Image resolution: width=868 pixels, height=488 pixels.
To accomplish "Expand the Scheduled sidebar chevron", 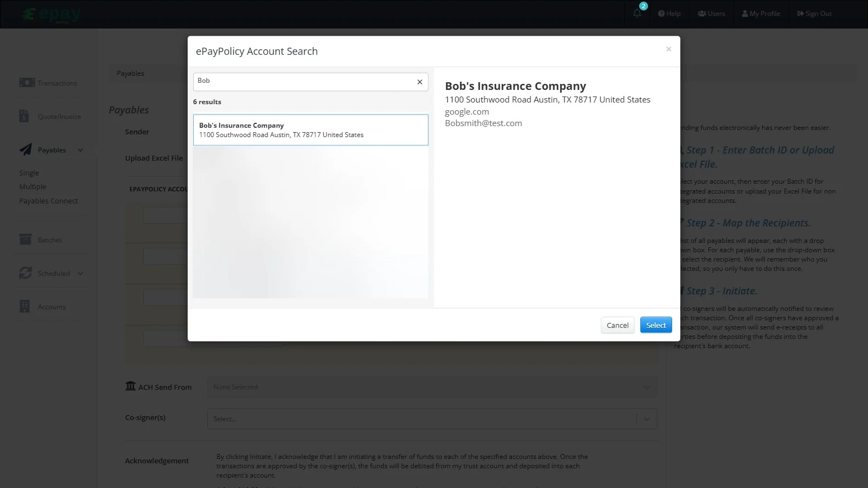I will click(x=80, y=274).
